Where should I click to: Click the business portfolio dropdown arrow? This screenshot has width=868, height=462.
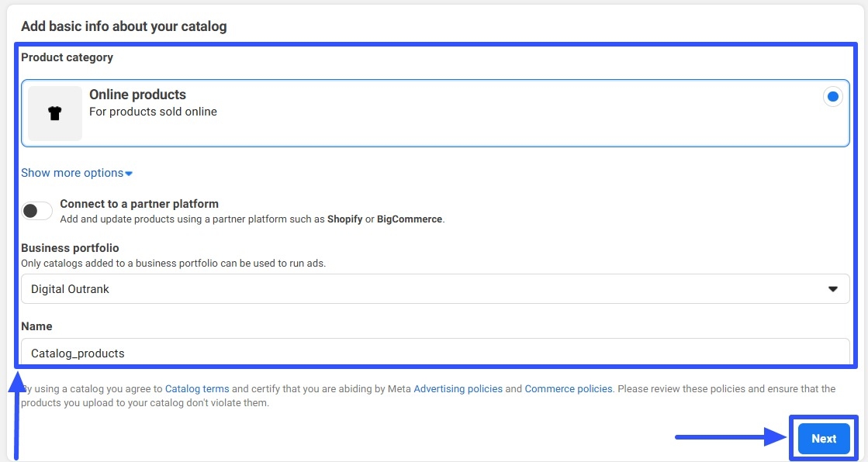click(x=833, y=289)
